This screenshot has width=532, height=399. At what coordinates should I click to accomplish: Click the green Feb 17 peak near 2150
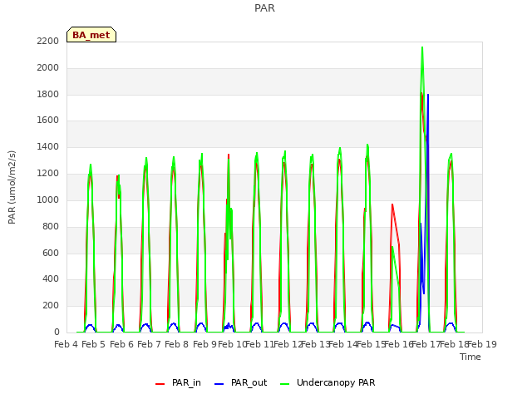coord(422,48)
